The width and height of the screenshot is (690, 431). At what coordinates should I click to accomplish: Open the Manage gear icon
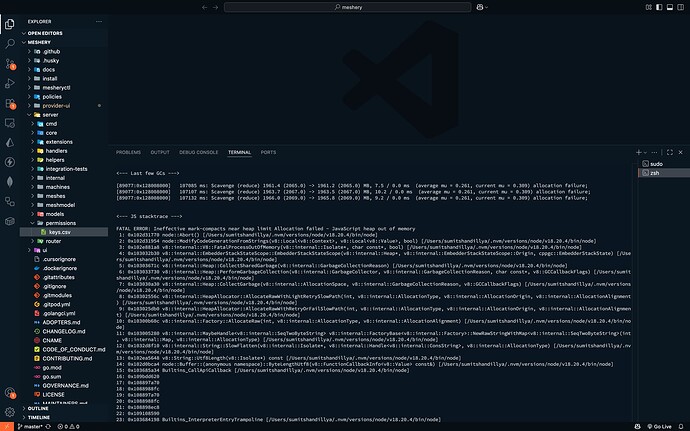(10, 412)
